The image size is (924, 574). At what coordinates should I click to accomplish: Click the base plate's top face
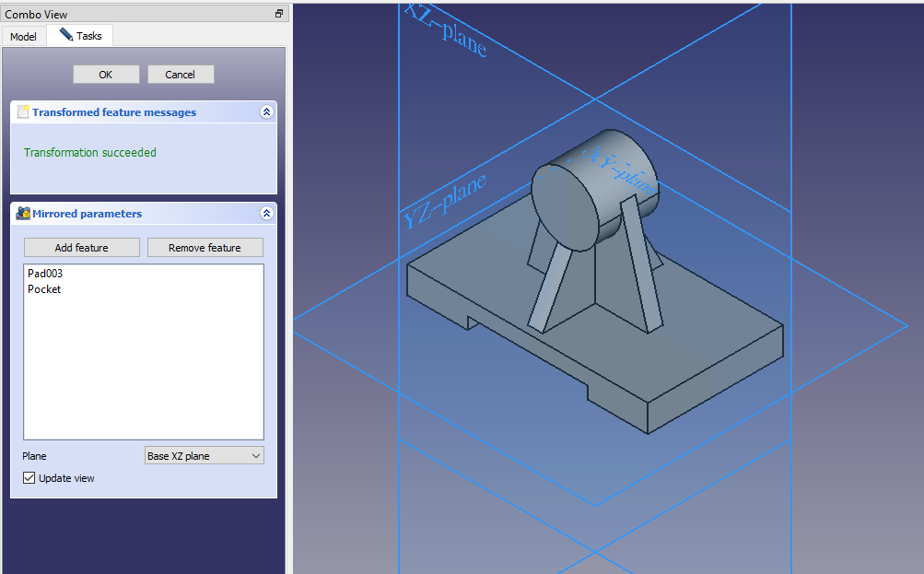(700, 341)
